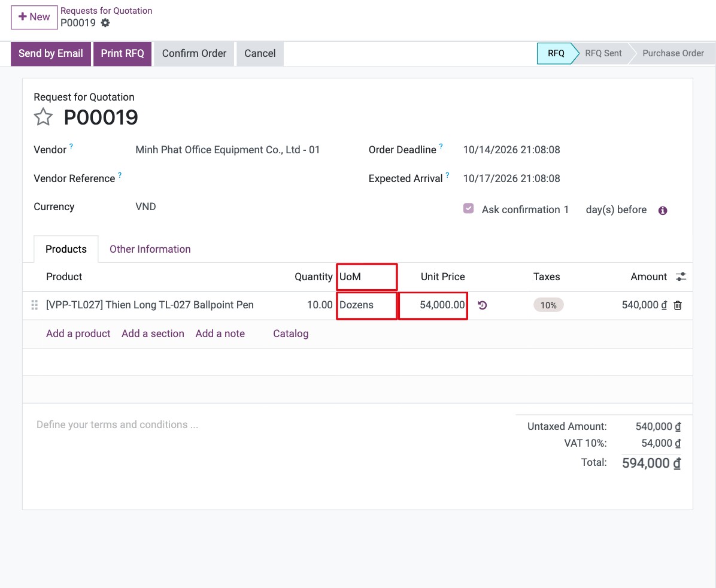This screenshot has height=588, width=716.
Task: Open the price history clock icon
Action: 482,305
